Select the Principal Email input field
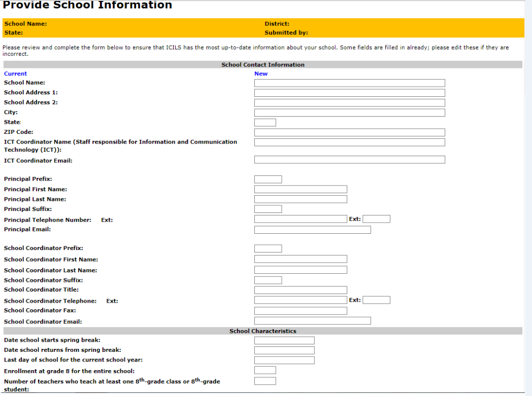532x396 pixels. 312,230
